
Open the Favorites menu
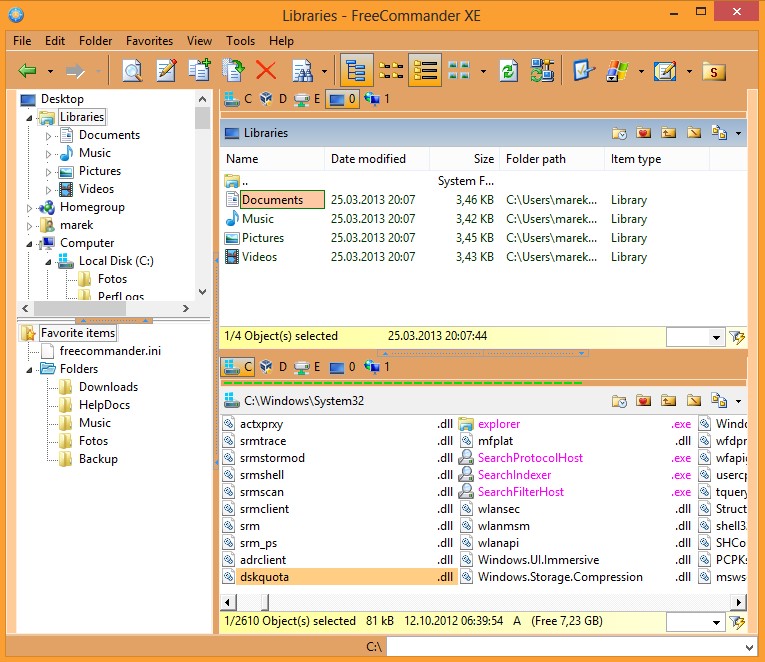coord(149,41)
